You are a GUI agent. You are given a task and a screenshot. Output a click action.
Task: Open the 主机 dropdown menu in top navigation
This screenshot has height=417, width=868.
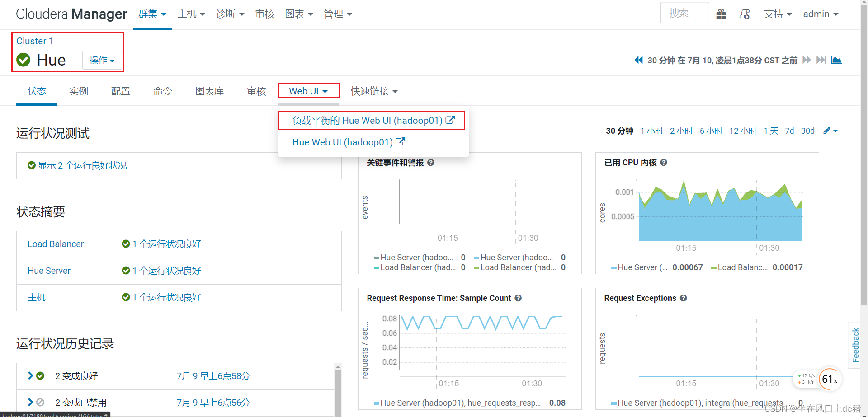click(191, 14)
